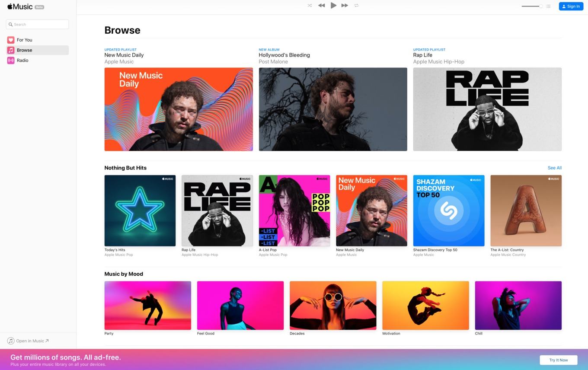Click Try It Now button

(x=559, y=360)
